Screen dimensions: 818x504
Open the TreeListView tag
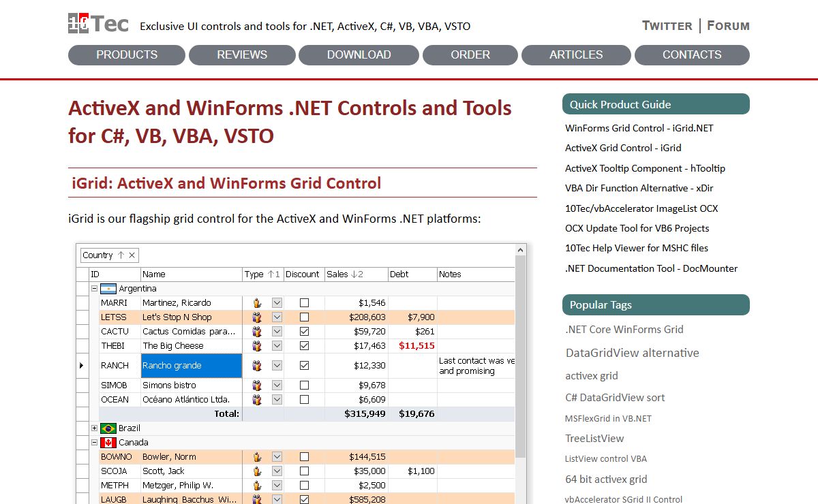pos(594,439)
